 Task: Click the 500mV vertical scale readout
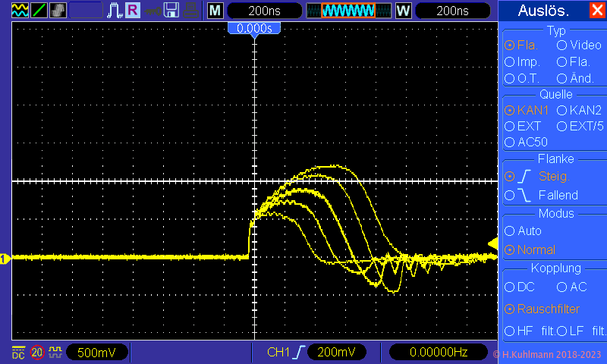tap(96, 353)
